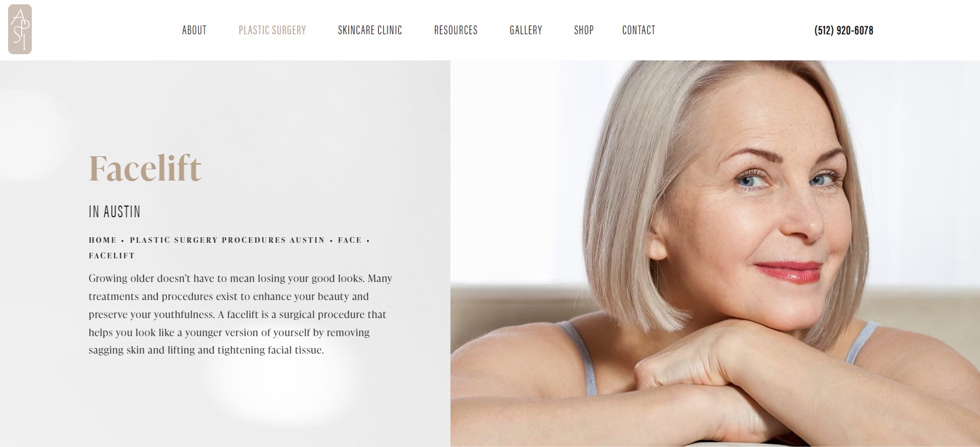Open the About menu item
This screenshot has width=980, height=447.
(x=194, y=30)
